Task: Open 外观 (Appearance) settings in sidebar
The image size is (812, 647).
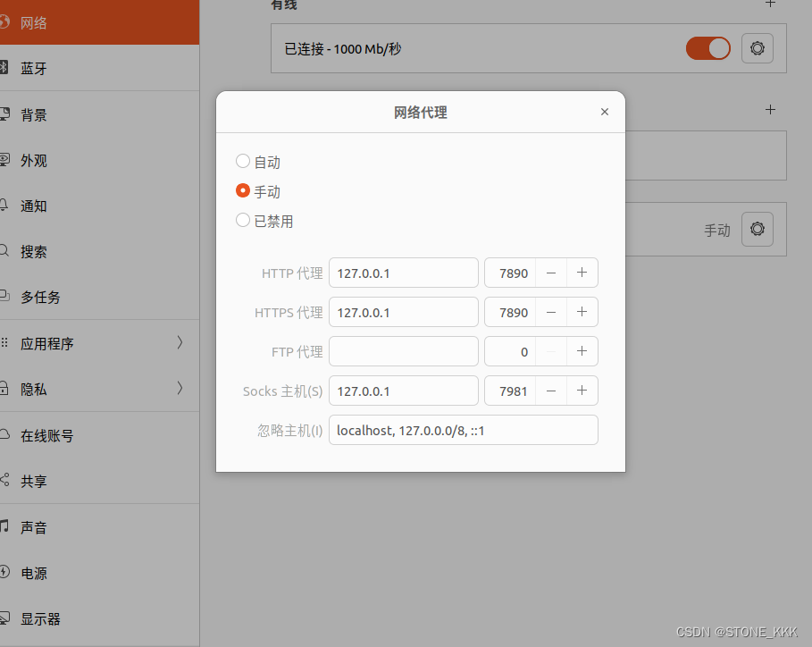Action: (99, 160)
